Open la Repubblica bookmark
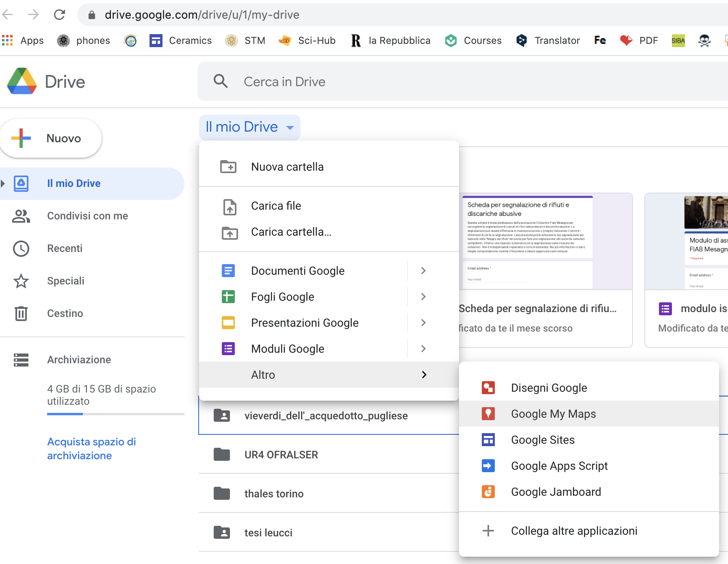 tap(391, 40)
